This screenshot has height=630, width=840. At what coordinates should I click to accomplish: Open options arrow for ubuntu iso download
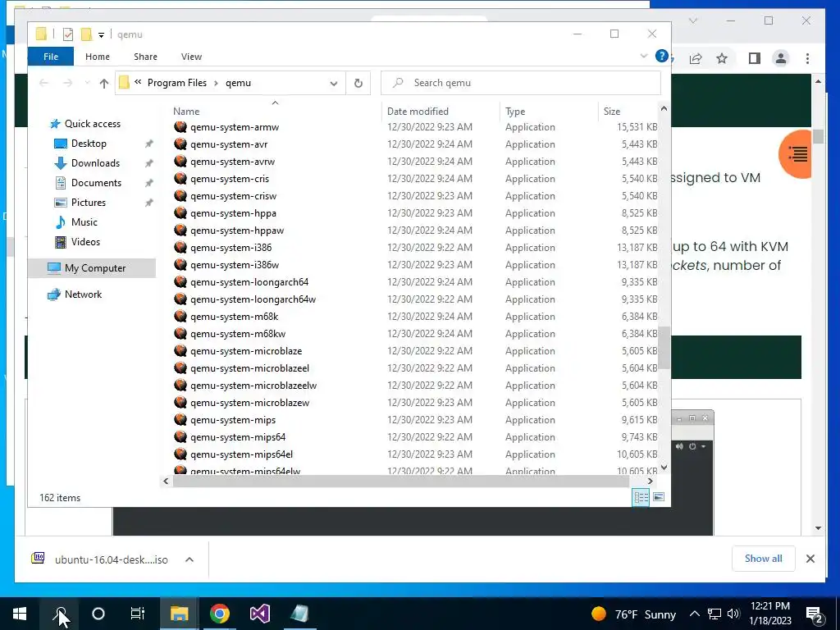coord(189,559)
